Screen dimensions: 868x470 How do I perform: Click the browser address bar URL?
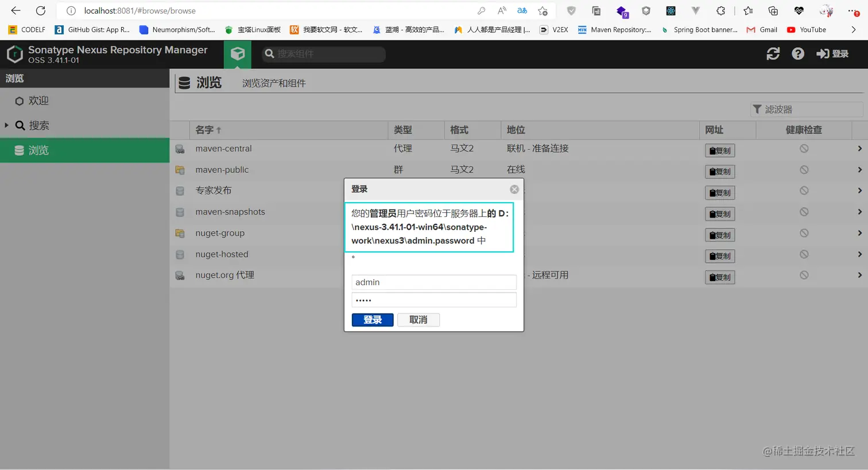point(139,11)
